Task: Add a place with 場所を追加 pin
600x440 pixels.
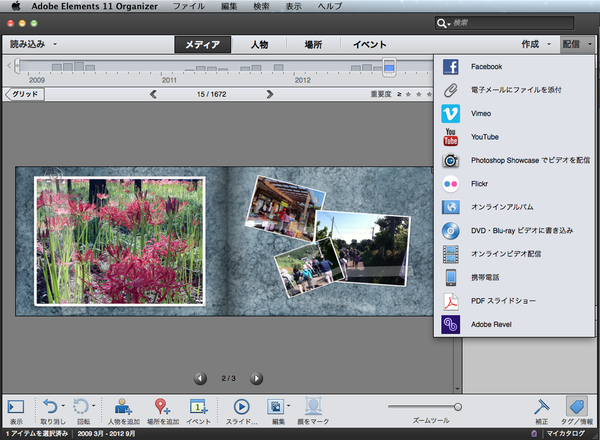Action: (x=162, y=406)
